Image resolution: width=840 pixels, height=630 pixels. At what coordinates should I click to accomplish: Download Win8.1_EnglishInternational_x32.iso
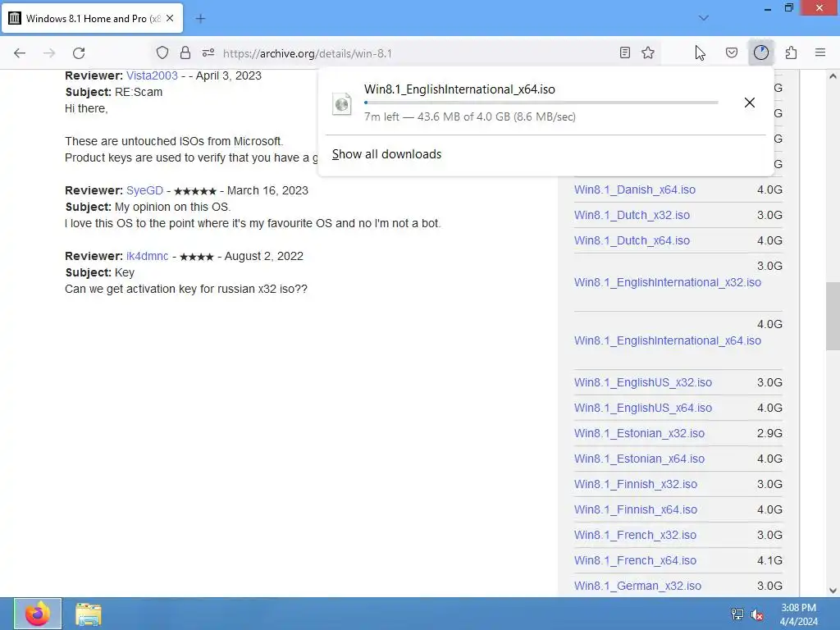tap(668, 282)
